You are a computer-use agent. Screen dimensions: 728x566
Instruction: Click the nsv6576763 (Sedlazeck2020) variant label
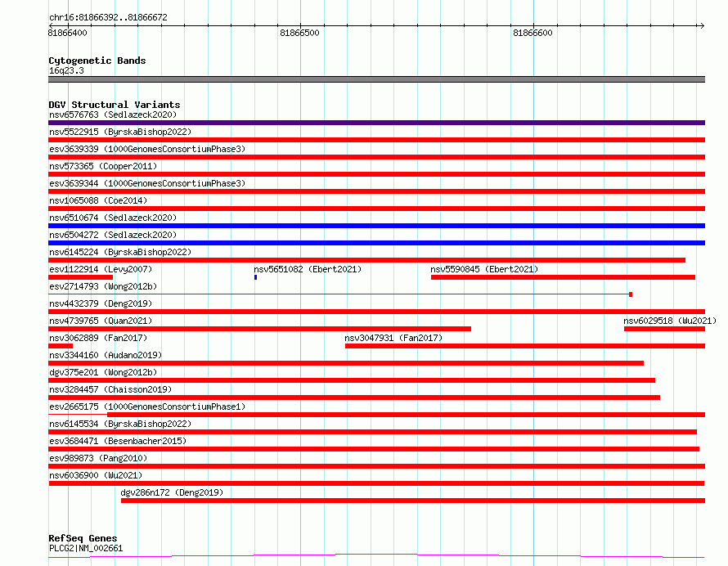point(113,115)
